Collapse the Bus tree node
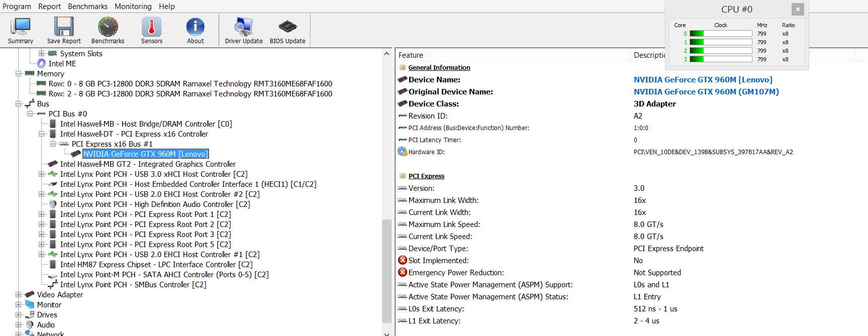 [18, 104]
